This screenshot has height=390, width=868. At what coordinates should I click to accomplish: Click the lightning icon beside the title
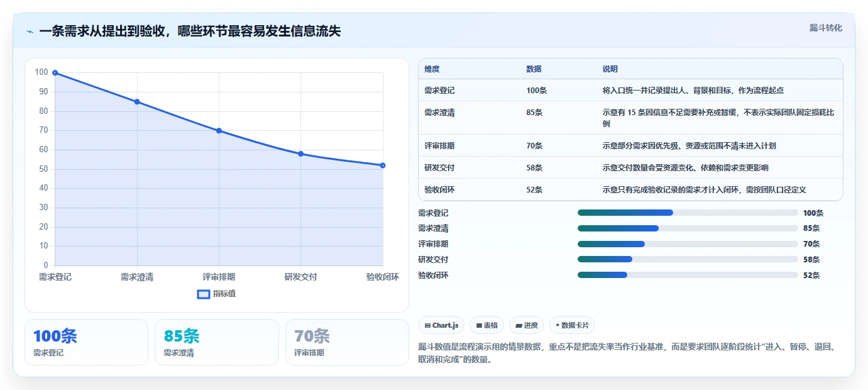(x=30, y=31)
